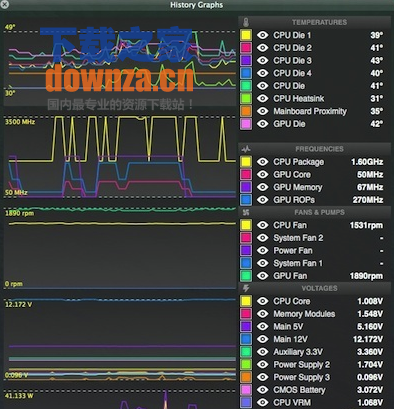The height and width of the screenshot is (409, 394).
Task: Hide Power Supply 3 voltage line
Action: (x=263, y=377)
